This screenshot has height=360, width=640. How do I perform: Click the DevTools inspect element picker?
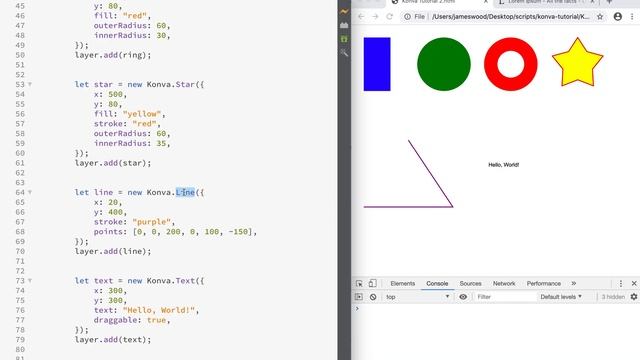359,283
